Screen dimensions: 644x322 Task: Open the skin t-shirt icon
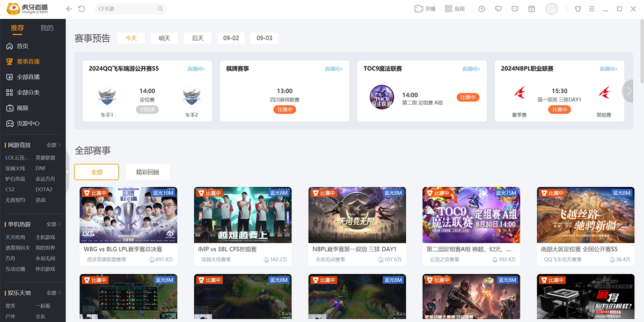(577, 9)
